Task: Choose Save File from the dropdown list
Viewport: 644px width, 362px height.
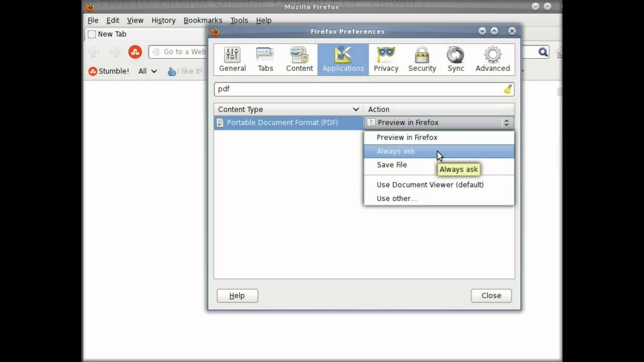Action: click(439, 165)
